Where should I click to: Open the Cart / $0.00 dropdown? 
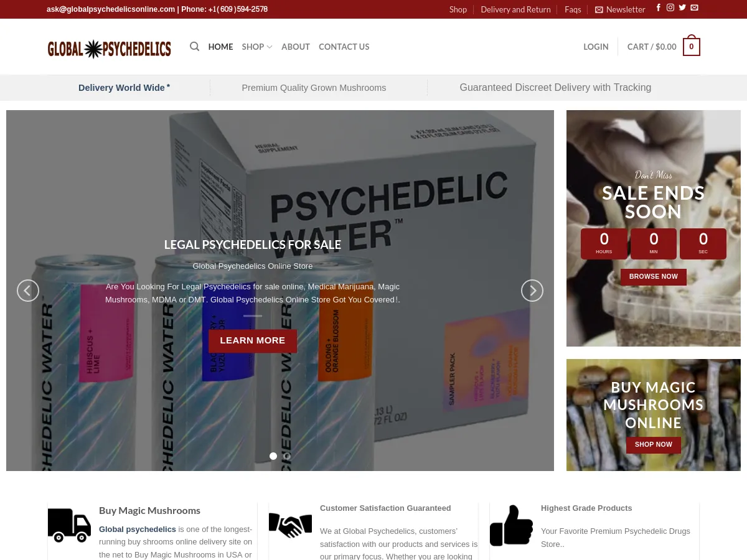[x=651, y=47]
